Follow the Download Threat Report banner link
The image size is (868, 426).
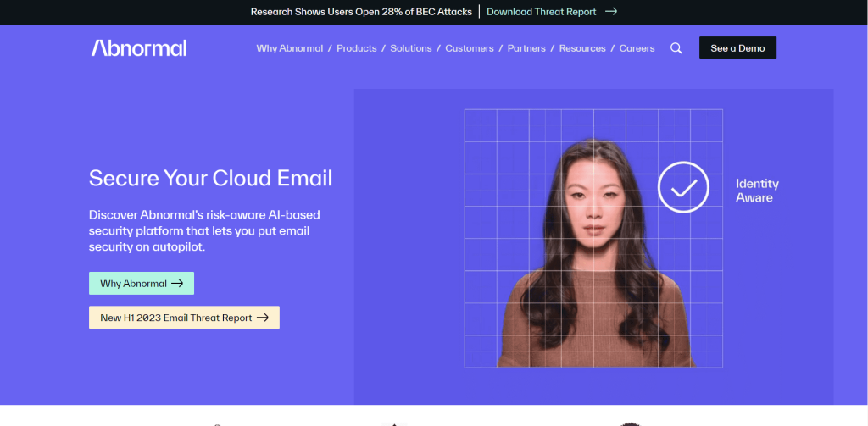541,12
